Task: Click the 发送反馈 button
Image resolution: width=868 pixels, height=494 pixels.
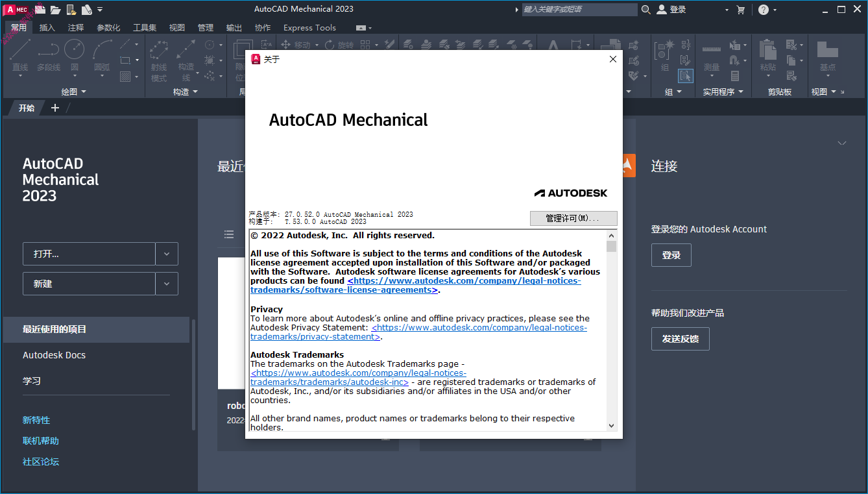Action: [x=681, y=339]
